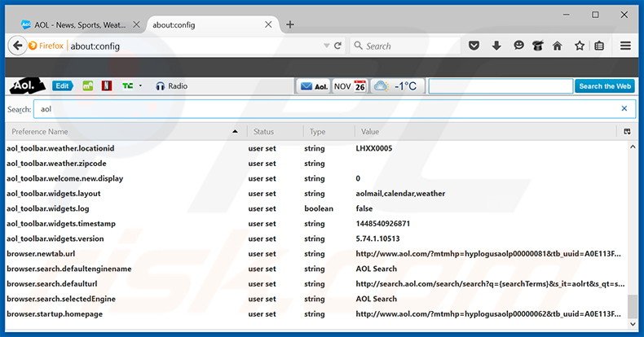Click the Search the Web button
This screenshot has width=644, height=337.
click(x=605, y=85)
